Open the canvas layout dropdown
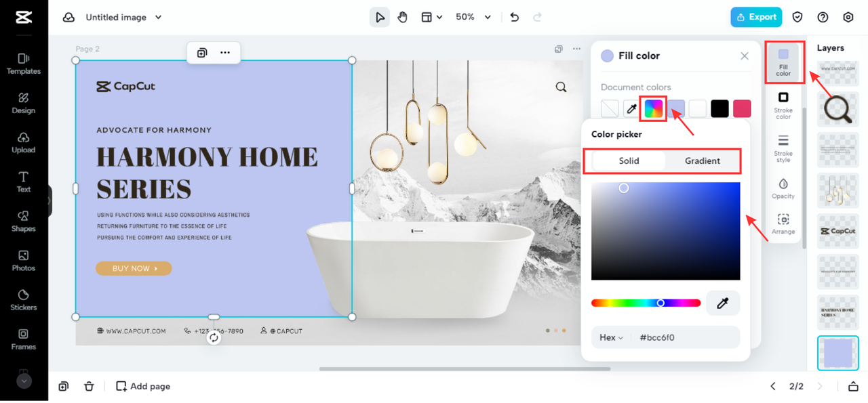 coord(431,17)
